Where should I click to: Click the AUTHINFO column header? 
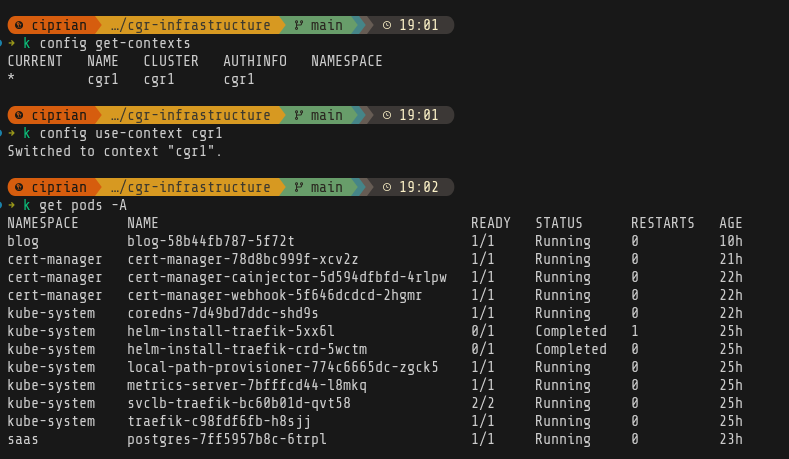click(255, 61)
